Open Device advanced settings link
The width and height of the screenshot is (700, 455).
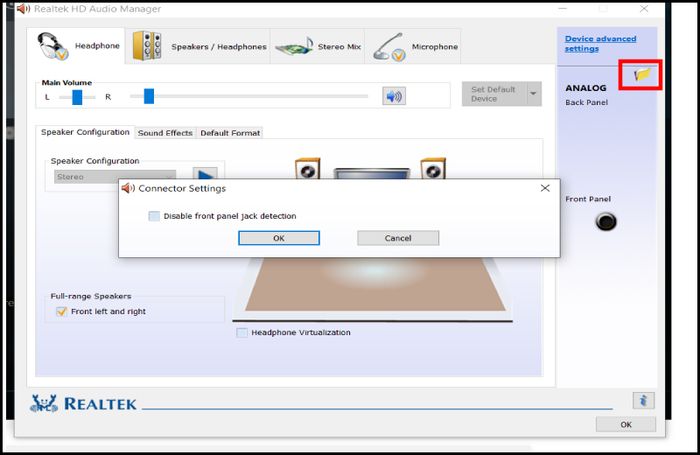600,43
